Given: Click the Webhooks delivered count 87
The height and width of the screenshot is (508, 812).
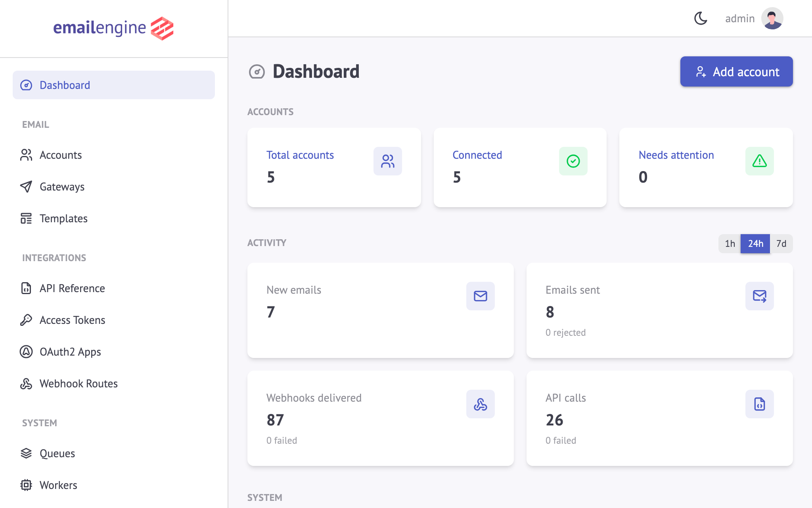Looking at the screenshot, I should click(275, 420).
